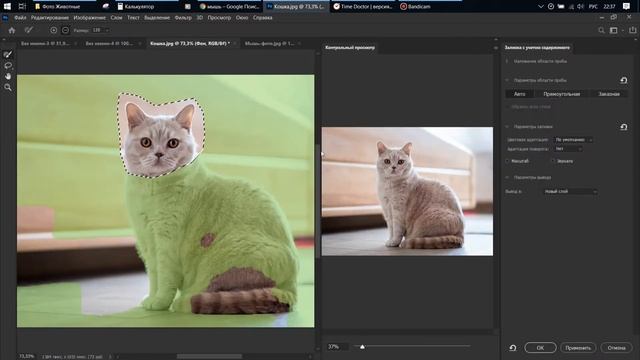Open the rotation adaptation dropdown
This screenshot has width=640, height=360.
point(568,149)
